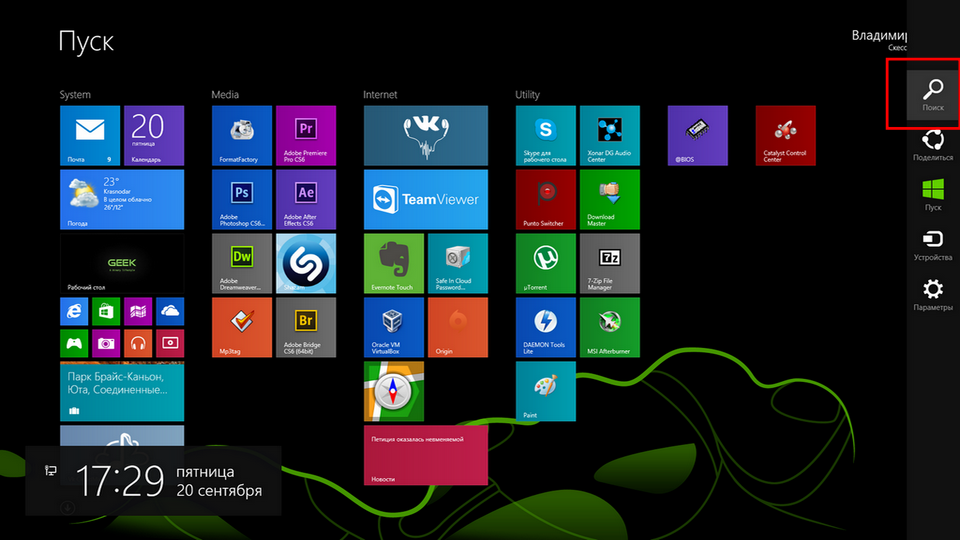Launch Adobe Premiere Pro CS6
This screenshot has height=540, width=960.
(306, 135)
